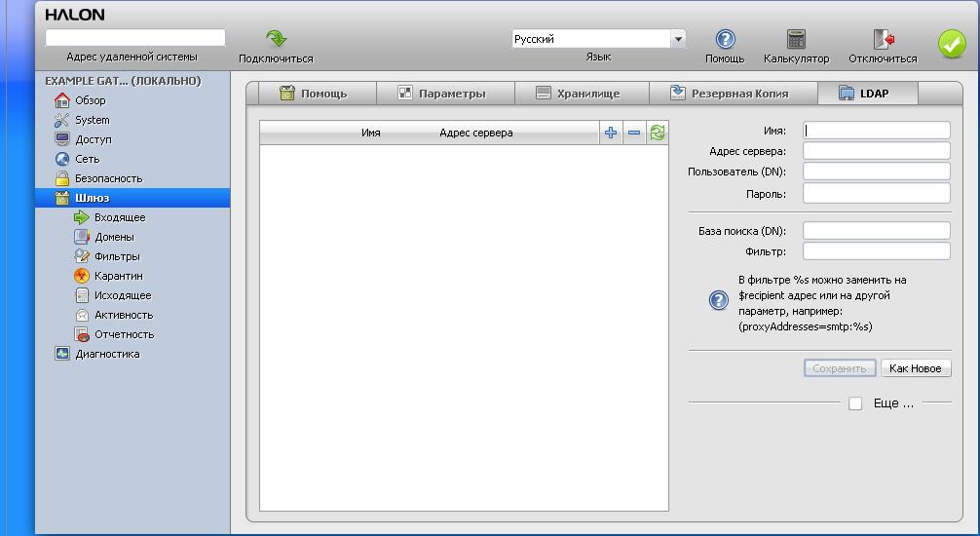This screenshot has width=980, height=536.
Task: Click the green checkmark status icon
Action: point(952,44)
